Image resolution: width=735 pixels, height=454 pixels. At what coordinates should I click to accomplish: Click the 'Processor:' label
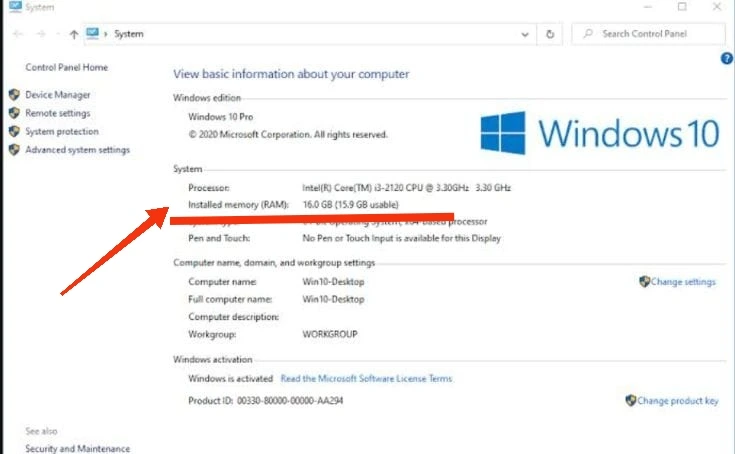click(x=209, y=188)
